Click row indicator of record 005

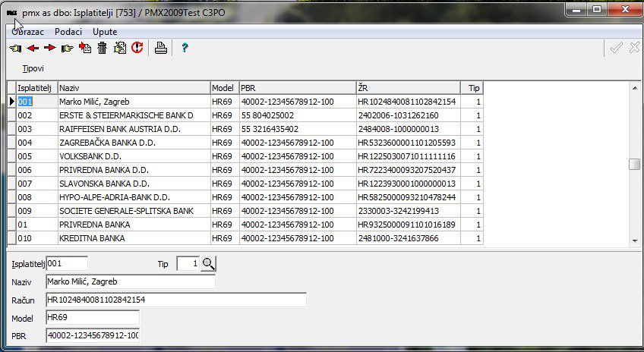click(x=11, y=156)
